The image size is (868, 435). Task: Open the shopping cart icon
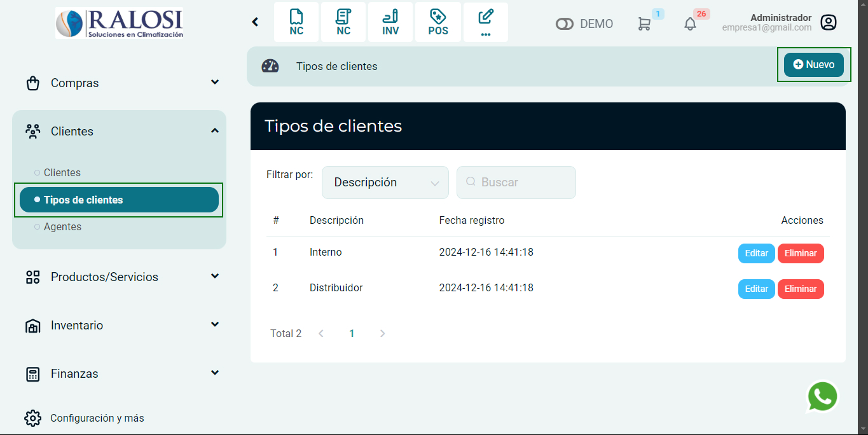pyautogui.click(x=644, y=24)
